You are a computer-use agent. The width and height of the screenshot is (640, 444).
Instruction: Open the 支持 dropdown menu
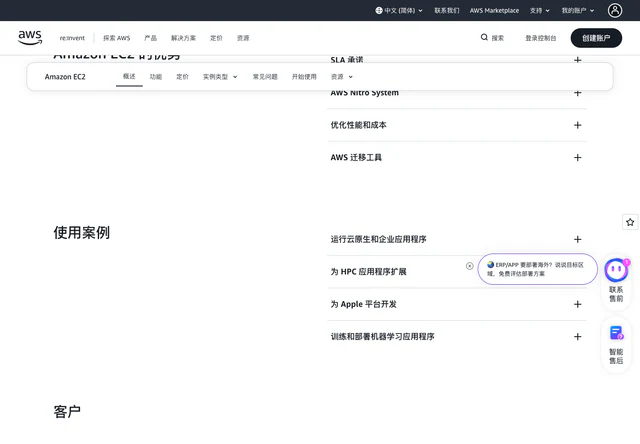[x=540, y=11]
